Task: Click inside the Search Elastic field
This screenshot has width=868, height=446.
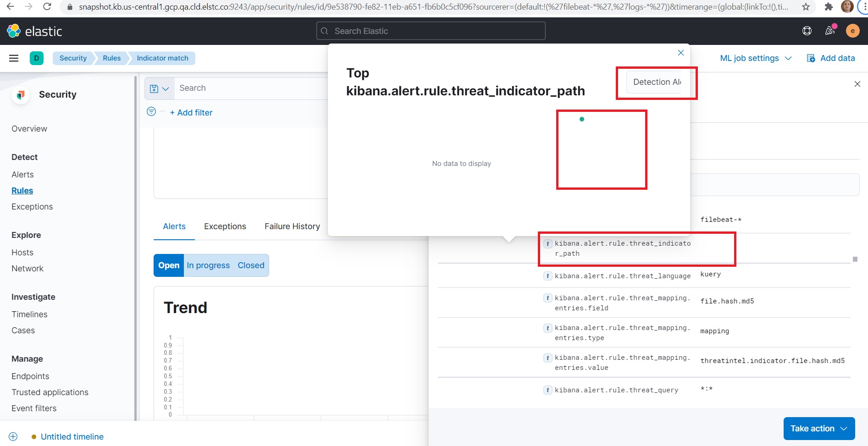Action: (x=431, y=31)
